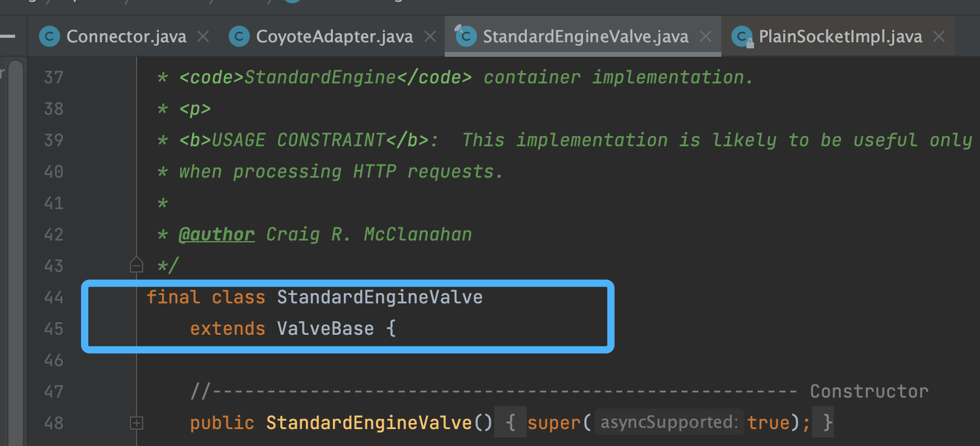Screen dimensions: 980x446
Task: Expand the folded opening brace before super
Action: [x=511, y=422]
